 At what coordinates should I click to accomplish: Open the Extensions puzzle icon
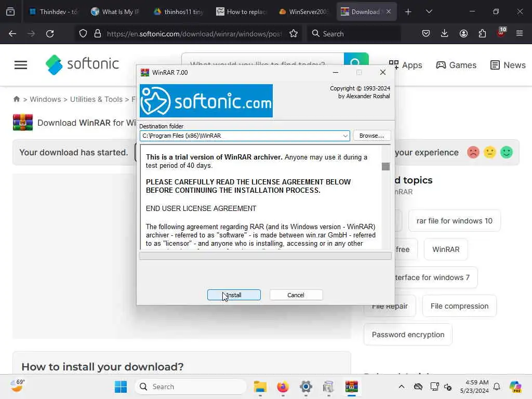pyautogui.click(x=482, y=34)
